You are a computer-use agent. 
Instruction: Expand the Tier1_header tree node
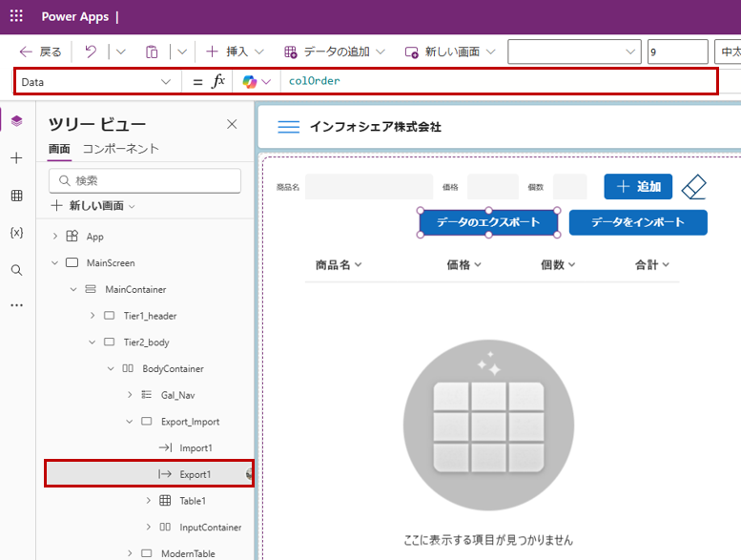tap(92, 316)
